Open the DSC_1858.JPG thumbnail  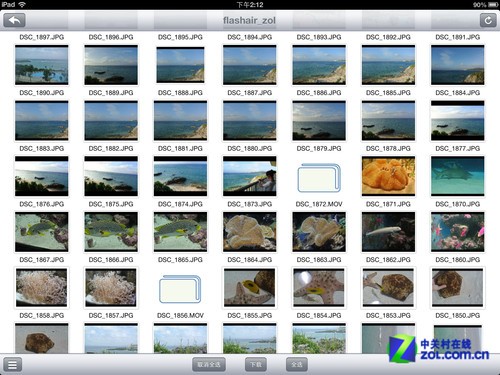pyautogui.click(x=42, y=338)
